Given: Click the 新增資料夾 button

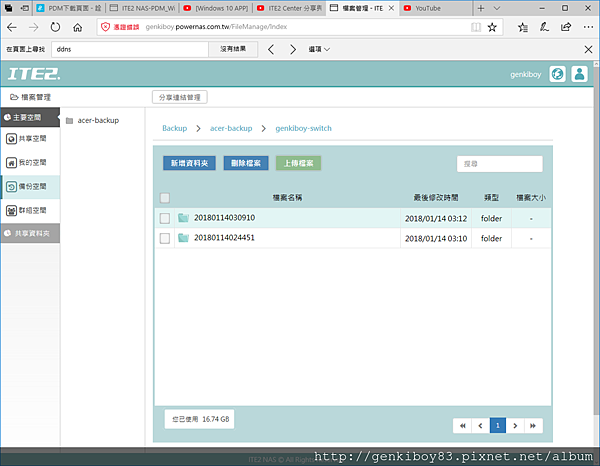Looking at the screenshot, I should (189, 163).
